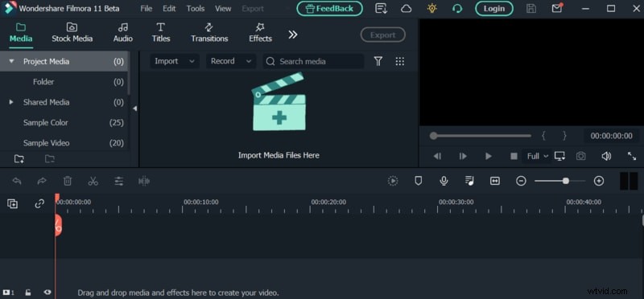Image resolution: width=644 pixels, height=299 pixels.
Task: Click the Login button
Action: (493, 9)
